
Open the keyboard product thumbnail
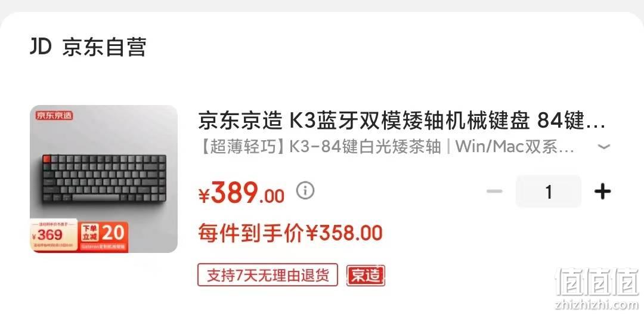pos(104,179)
